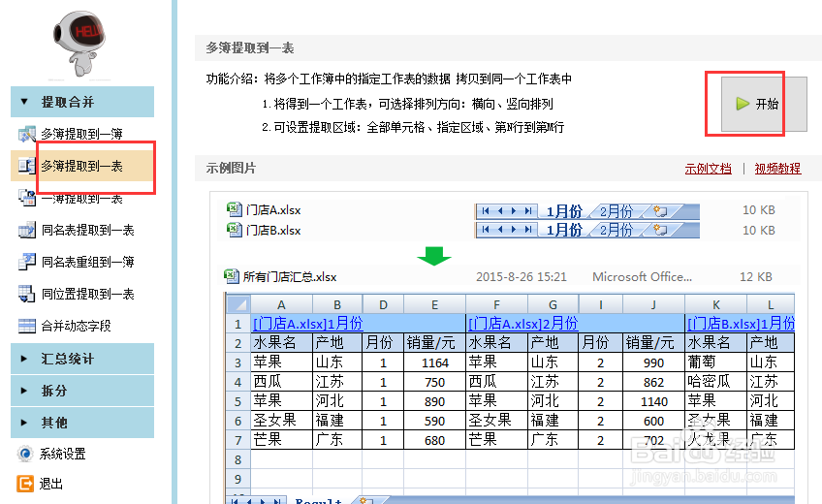The height and width of the screenshot is (504, 822).
Task: Click the 同名表重组到一簿 icon
Action: coord(27,262)
